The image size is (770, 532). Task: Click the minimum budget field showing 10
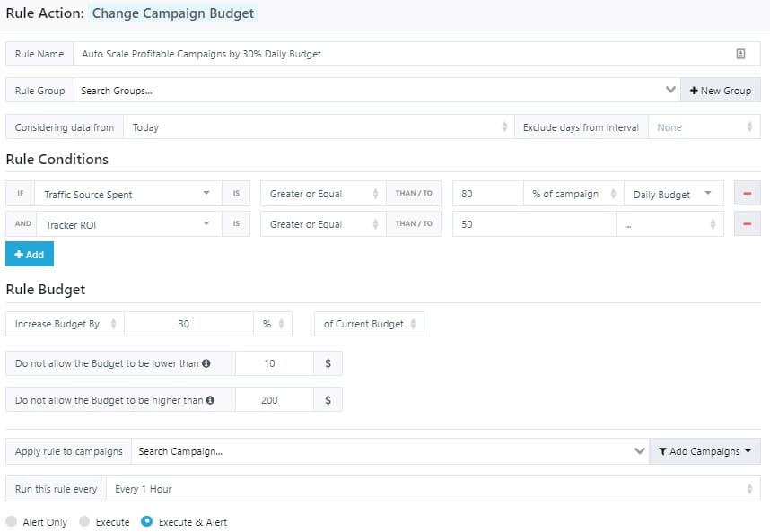point(275,363)
